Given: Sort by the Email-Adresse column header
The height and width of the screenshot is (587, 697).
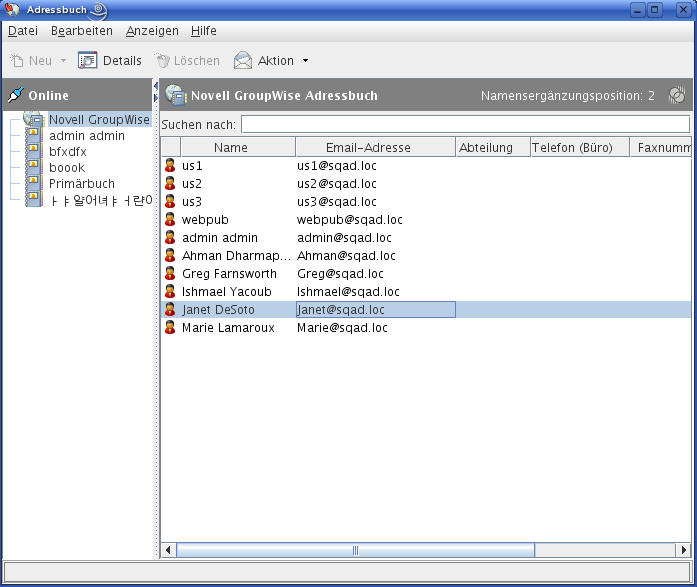Looking at the screenshot, I should pos(376,147).
